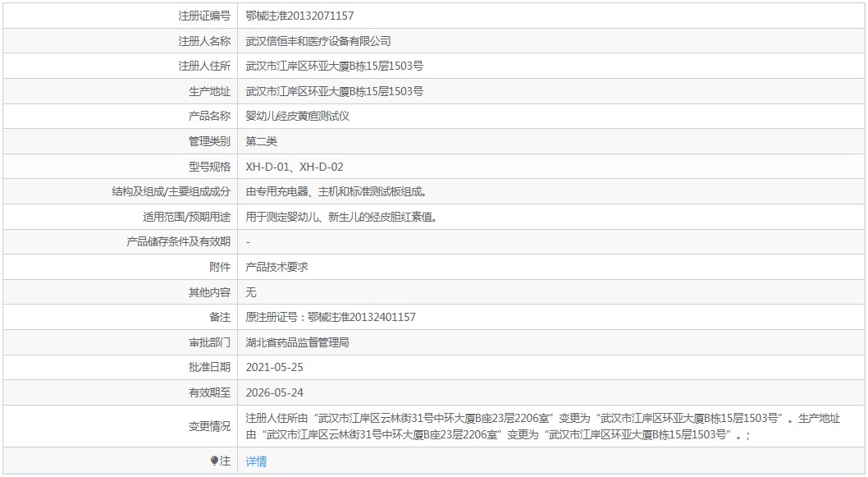Click the 第二类 management category value
The height and width of the screenshot is (477, 868).
[x=261, y=141]
